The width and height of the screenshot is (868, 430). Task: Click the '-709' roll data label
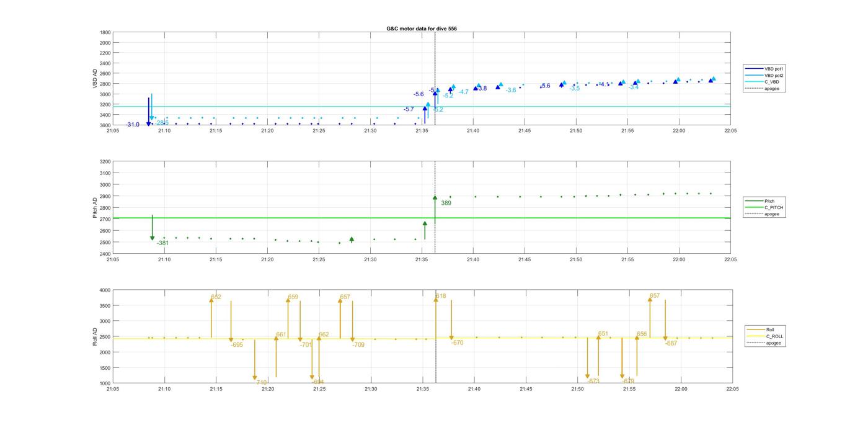(358, 344)
